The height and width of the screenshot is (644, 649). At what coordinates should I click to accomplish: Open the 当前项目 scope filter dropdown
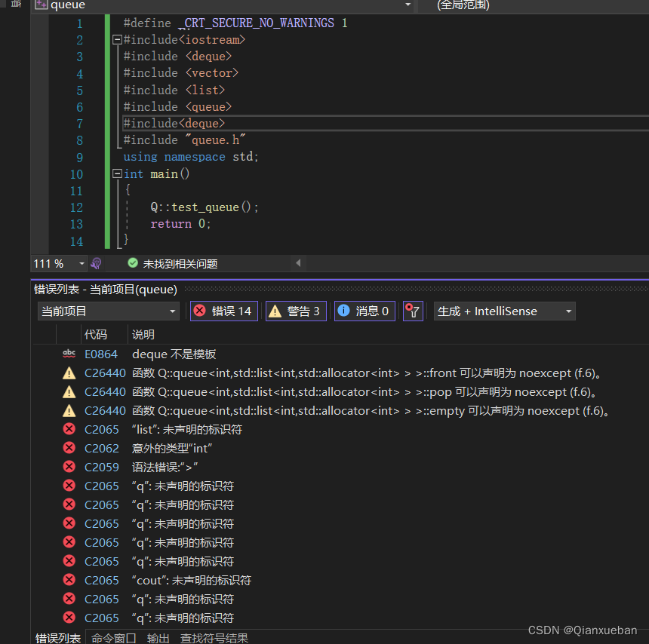(x=109, y=311)
